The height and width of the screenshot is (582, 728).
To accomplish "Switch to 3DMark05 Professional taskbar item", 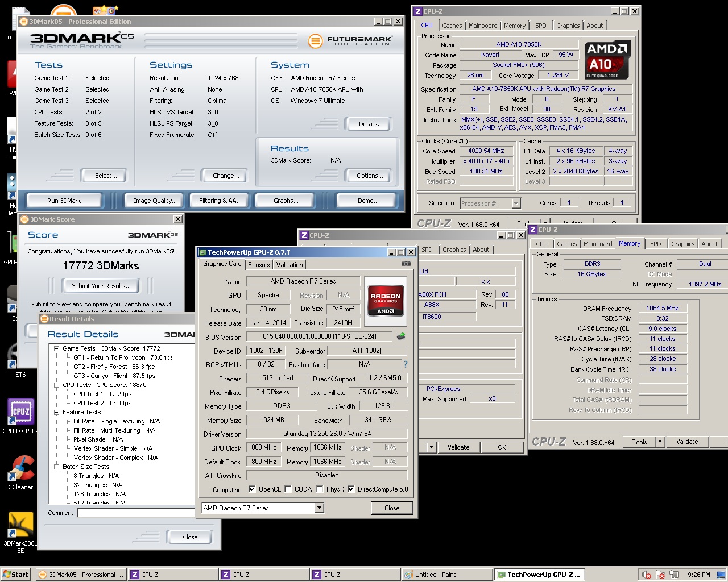I will click(x=81, y=575).
